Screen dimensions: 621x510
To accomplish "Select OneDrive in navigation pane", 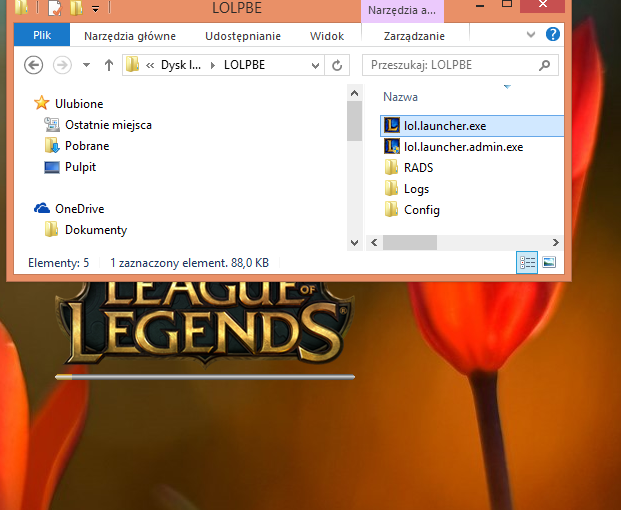I will point(79,209).
